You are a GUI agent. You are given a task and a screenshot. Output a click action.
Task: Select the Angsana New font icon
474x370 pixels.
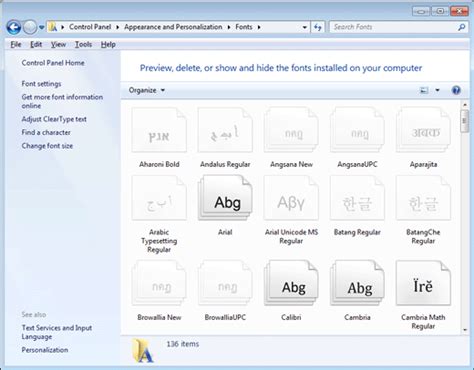pyautogui.click(x=291, y=130)
